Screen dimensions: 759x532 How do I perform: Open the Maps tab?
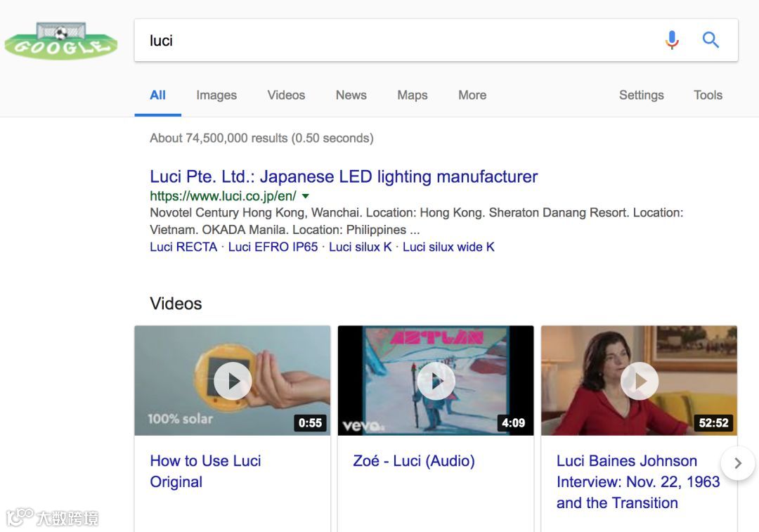pos(413,95)
